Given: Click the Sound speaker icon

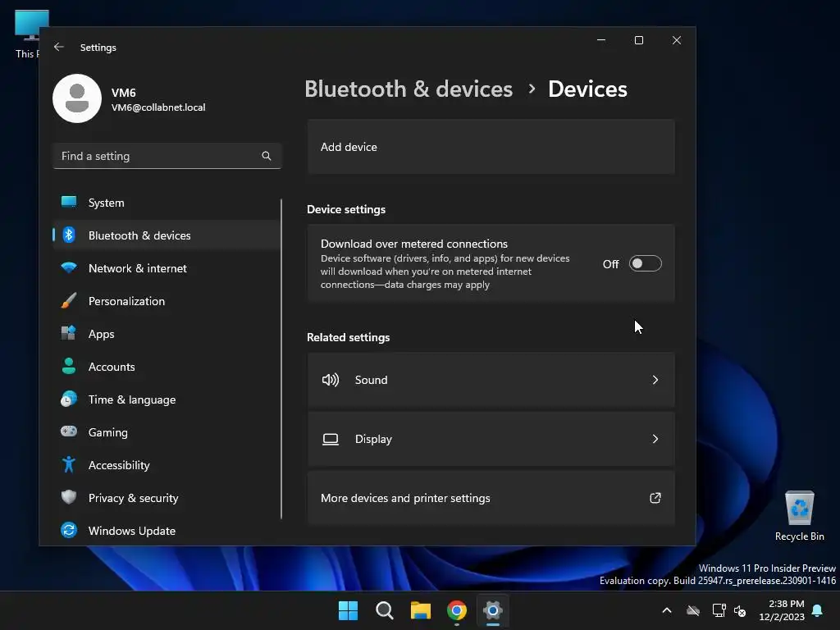Looking at the screenshot, I should click(331, 380).
